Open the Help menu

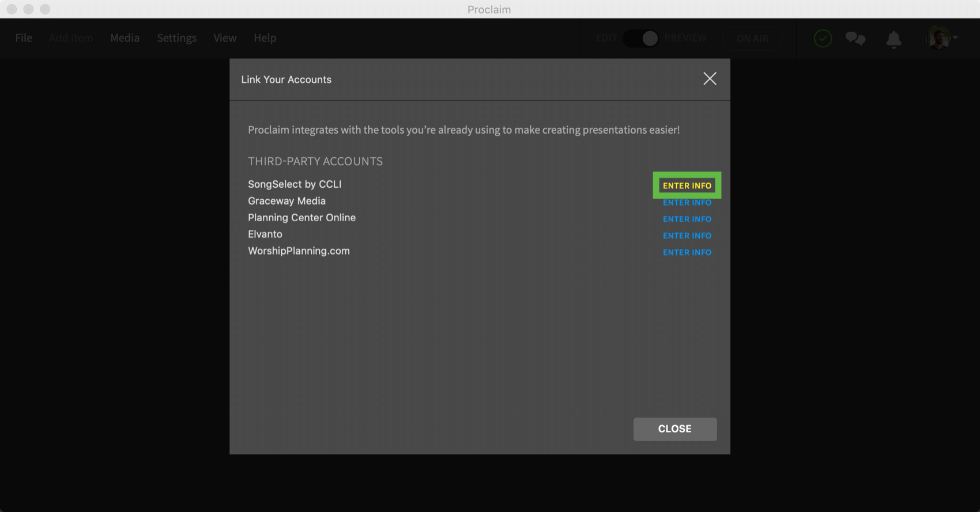265,38
